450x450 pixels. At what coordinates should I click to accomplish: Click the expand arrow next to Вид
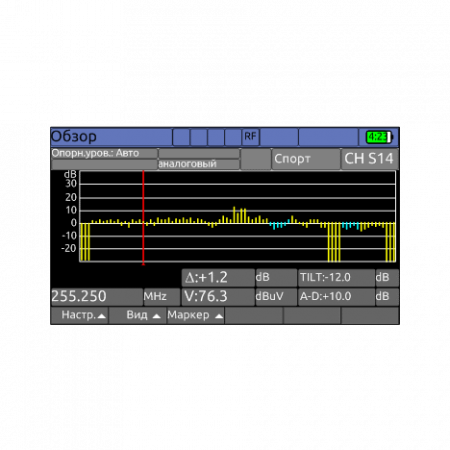pyautogui.click(x=157, y=316)
